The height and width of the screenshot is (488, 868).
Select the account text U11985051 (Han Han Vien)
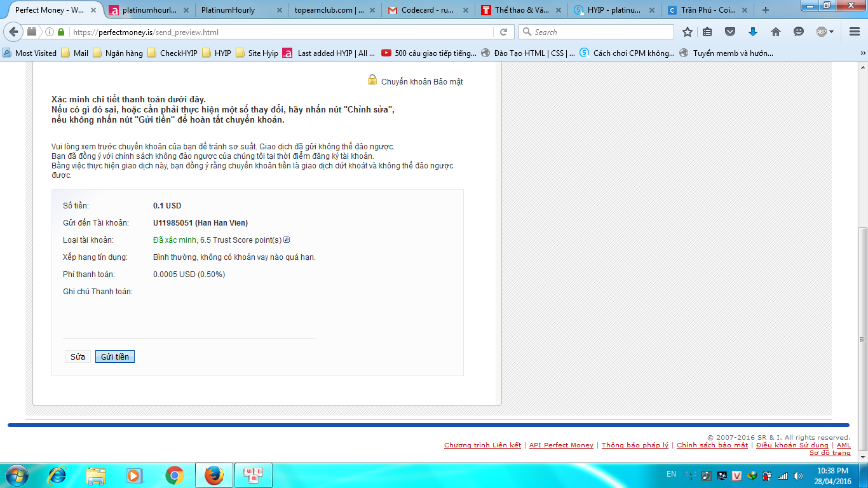200,222
